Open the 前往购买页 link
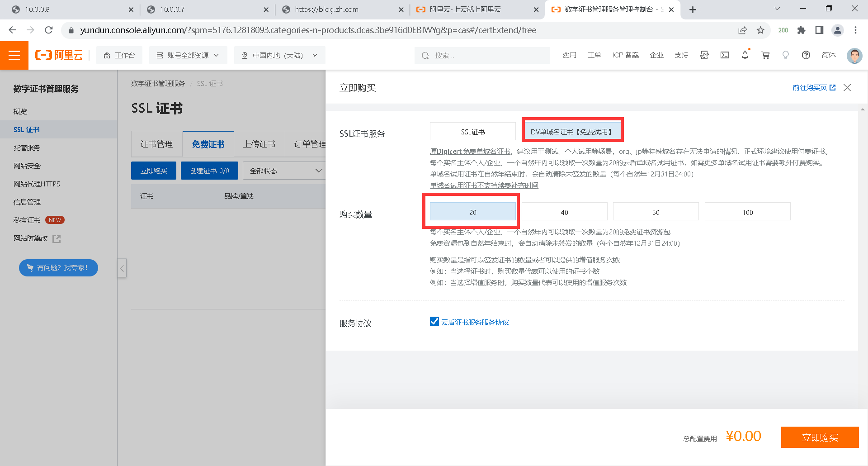The width and height of the screenshot is (868, 466). (x=814, y=88)
